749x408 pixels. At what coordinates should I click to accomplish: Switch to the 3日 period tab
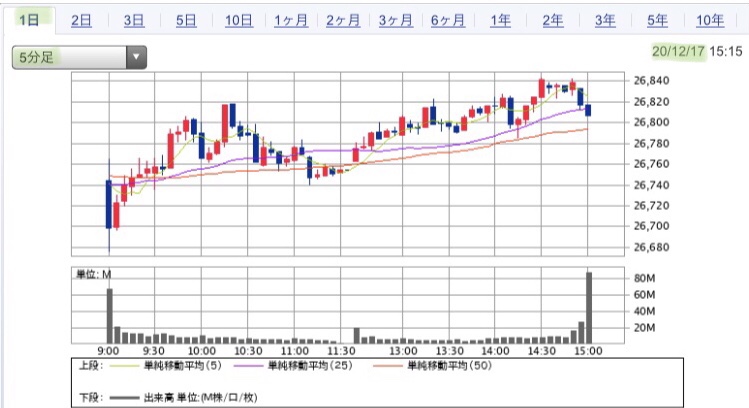134,21
